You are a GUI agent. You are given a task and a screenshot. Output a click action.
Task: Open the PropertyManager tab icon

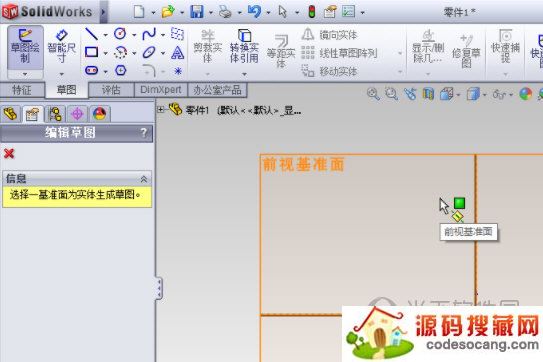click(33, 114)
